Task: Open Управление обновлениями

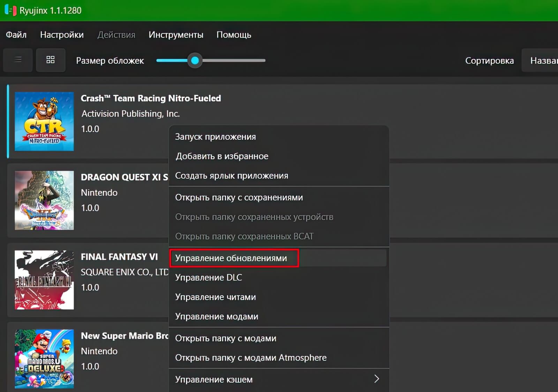Action: tap(279, 258)
